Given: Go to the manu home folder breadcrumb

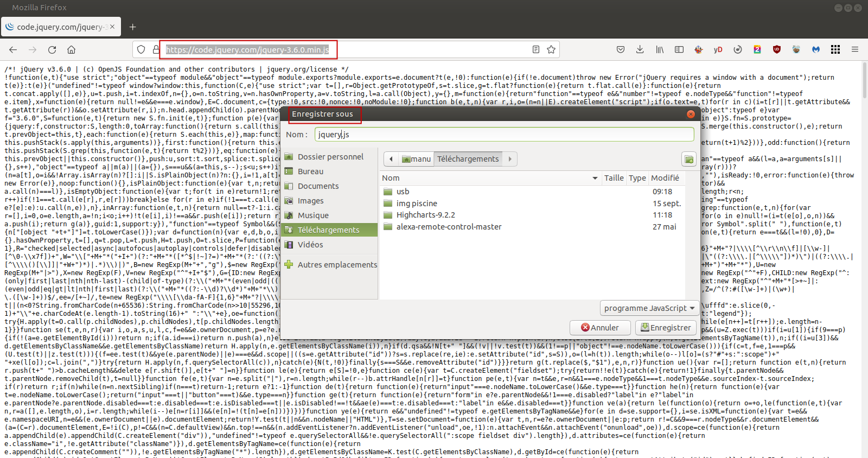Looking at the screenshot, I should point(417,159).
